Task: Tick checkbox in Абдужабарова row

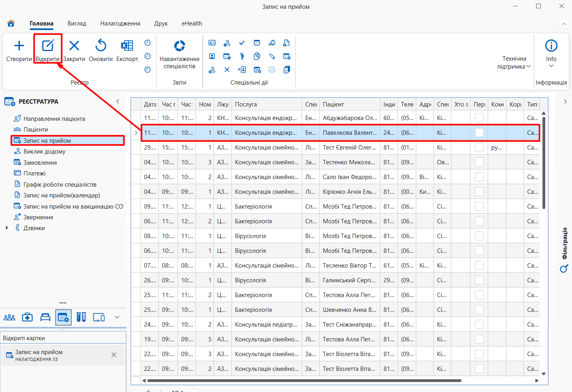Action: [479, 118]
